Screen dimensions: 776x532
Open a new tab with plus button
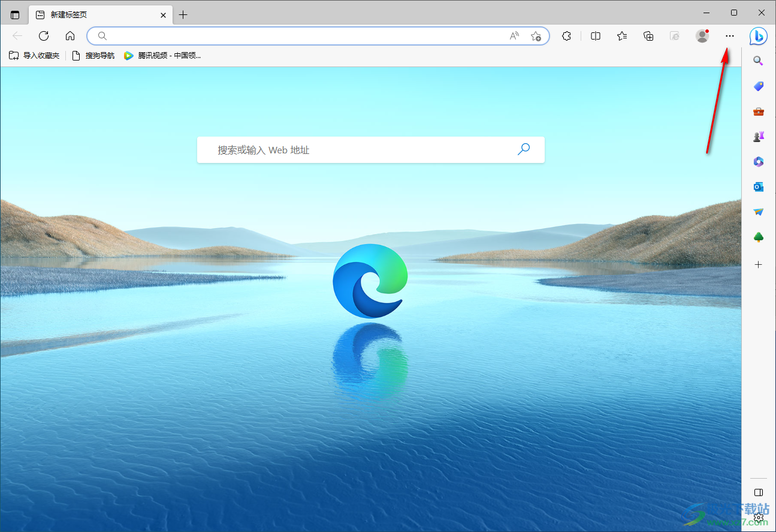tap(183, 15)
